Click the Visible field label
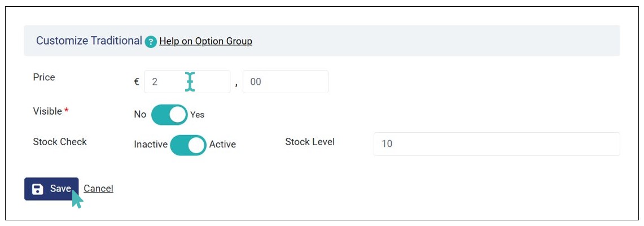644x226 pixels. pos(47,111)
